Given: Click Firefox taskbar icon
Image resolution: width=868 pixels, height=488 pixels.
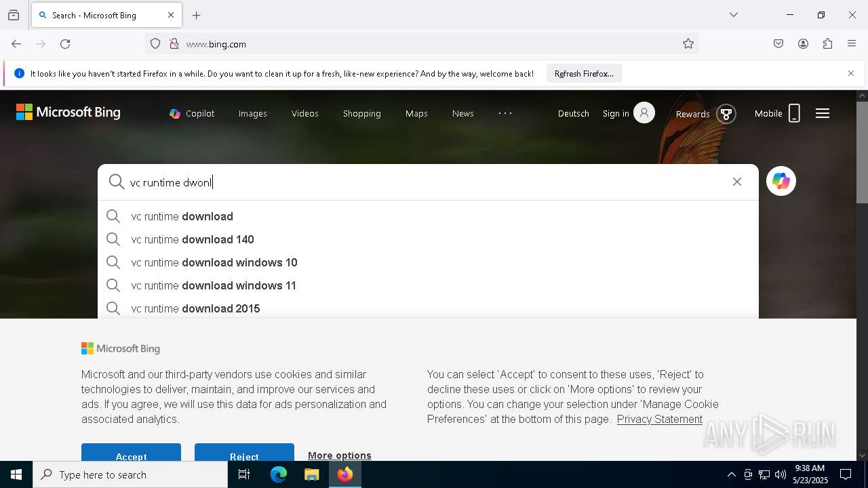Looking at the screenshot, I should tap(345, 474).
